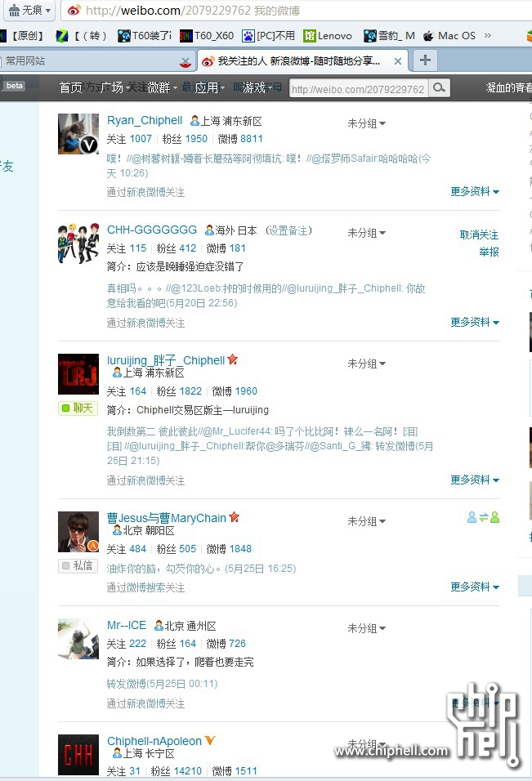Expand 未分组 dropdown for CHH-GGGGGGG
The width and height of the screenshot is (532, 781).
367,233
